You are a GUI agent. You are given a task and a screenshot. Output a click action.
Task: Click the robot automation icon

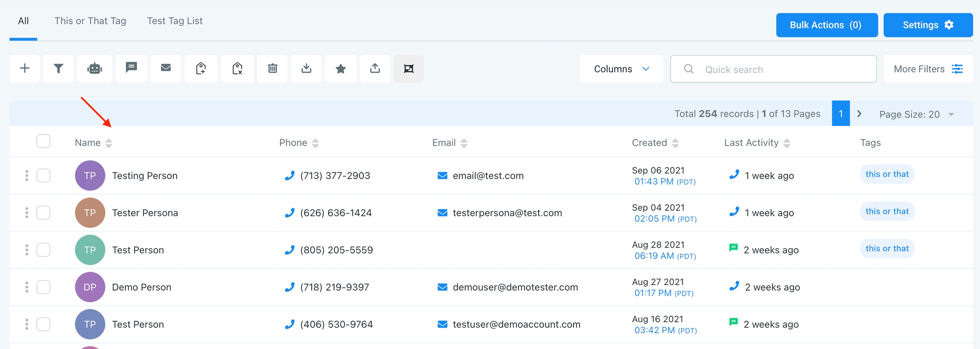coord(94,69)
